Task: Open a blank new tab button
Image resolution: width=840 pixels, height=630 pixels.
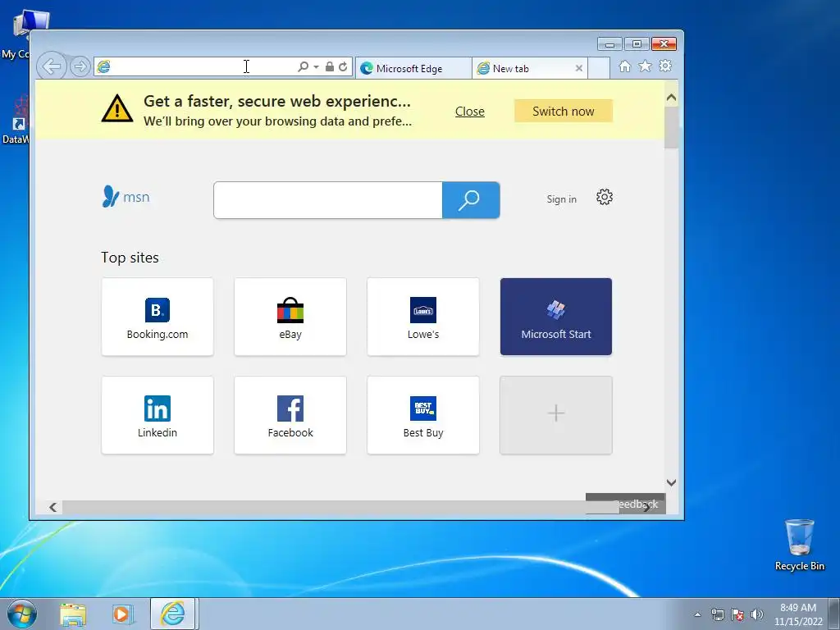Action: click(x=599, y=69)
